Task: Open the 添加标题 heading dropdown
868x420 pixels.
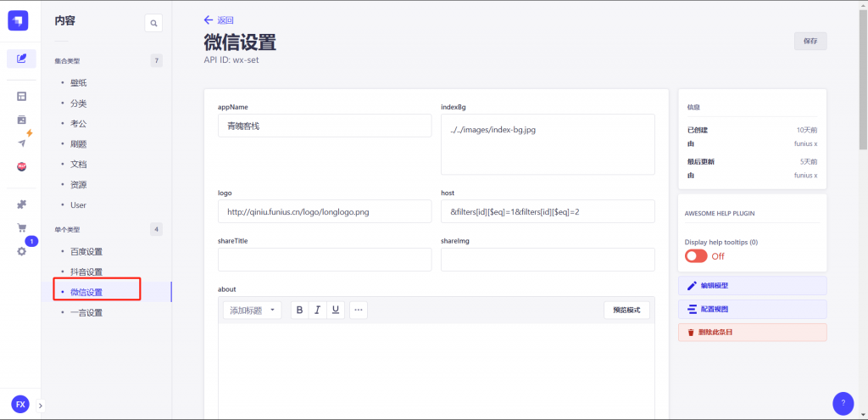Action: coord(253,311)
